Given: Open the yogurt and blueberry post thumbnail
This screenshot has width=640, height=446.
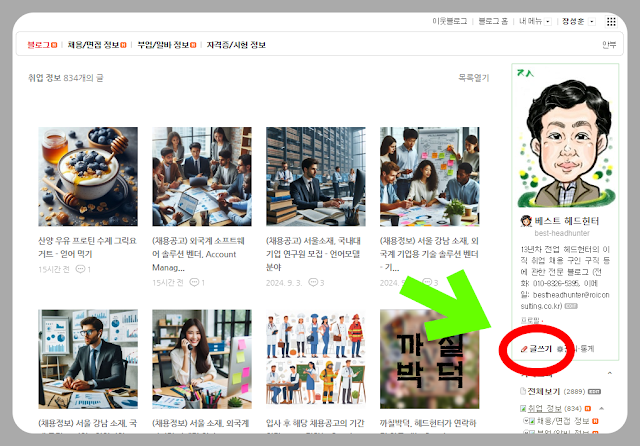Looking at the screenshot, I should (x=88, y=176).
